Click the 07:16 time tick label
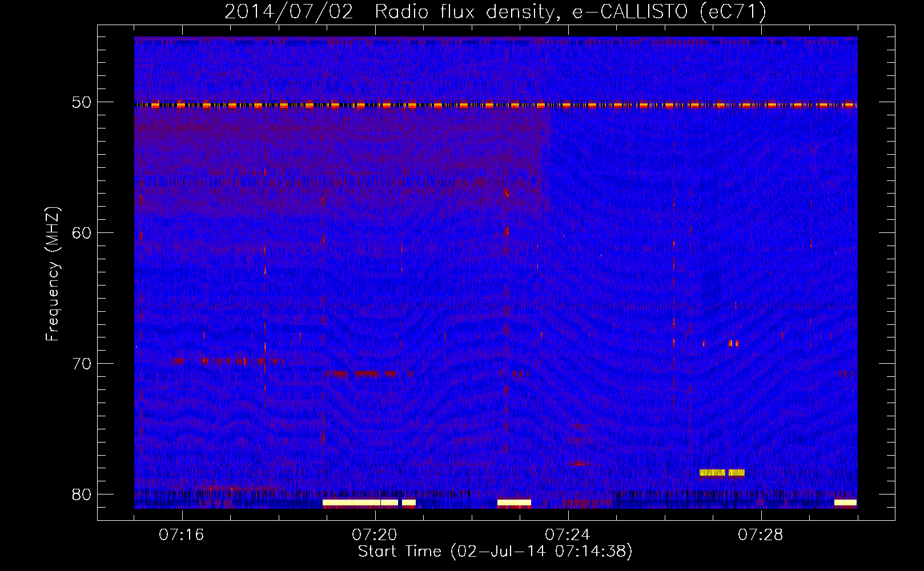Viewport: 924px width, 571px height. (x=182, y=535)
